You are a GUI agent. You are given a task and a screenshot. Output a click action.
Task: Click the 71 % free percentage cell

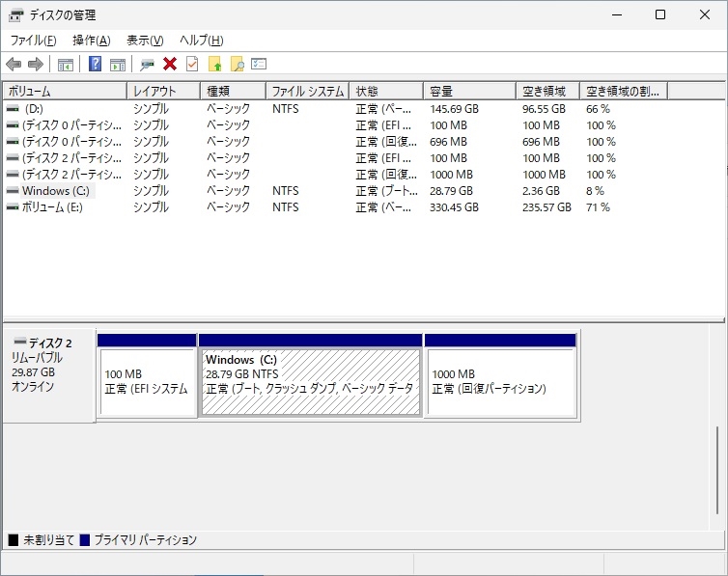598,207
